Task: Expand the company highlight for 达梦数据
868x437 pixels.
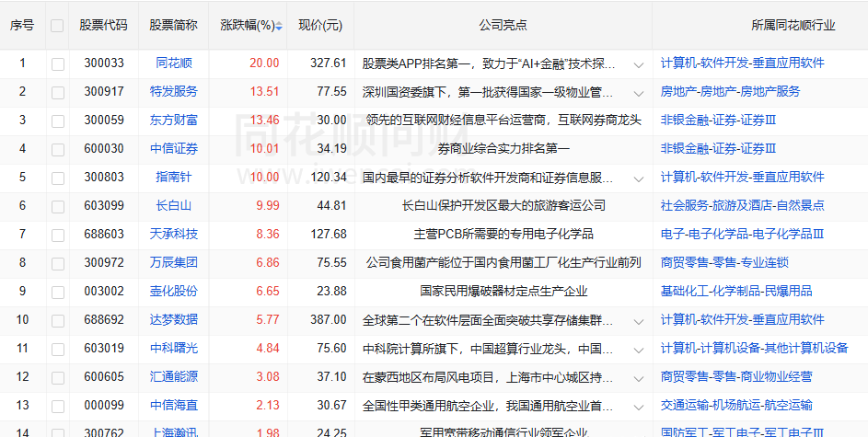Action: [x=638, y=322]
